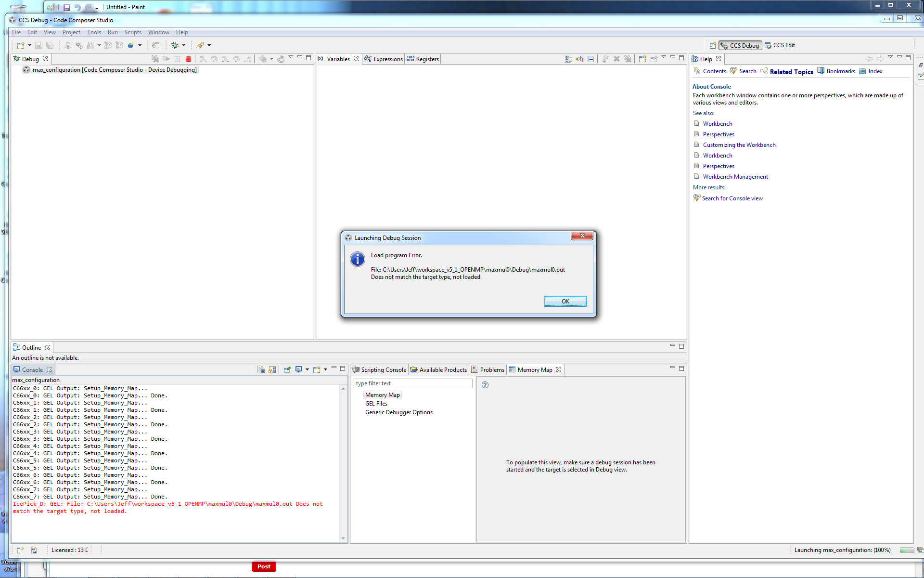Maximize the Outline view
Screen dimensions: 924x578
[681, 346]
